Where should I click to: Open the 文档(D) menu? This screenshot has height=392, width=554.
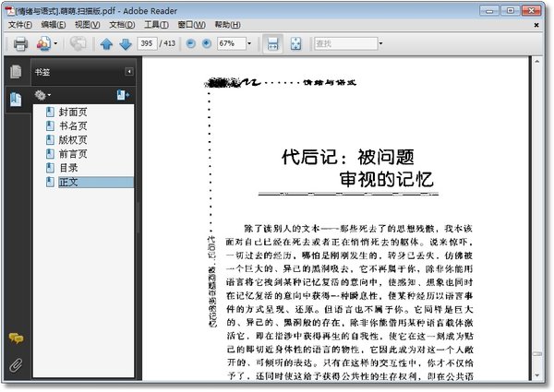[x=122, y=25]
